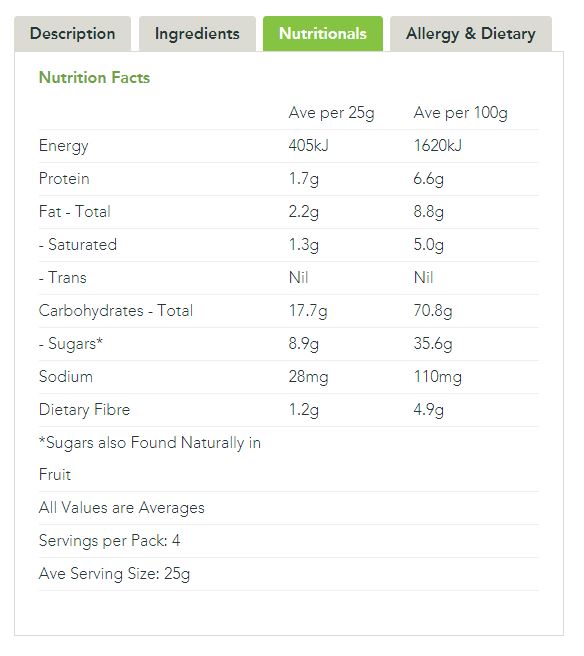Click the Nutrition Facts heading
This screenshot has height=656, width=584.
tap(94, 78)
